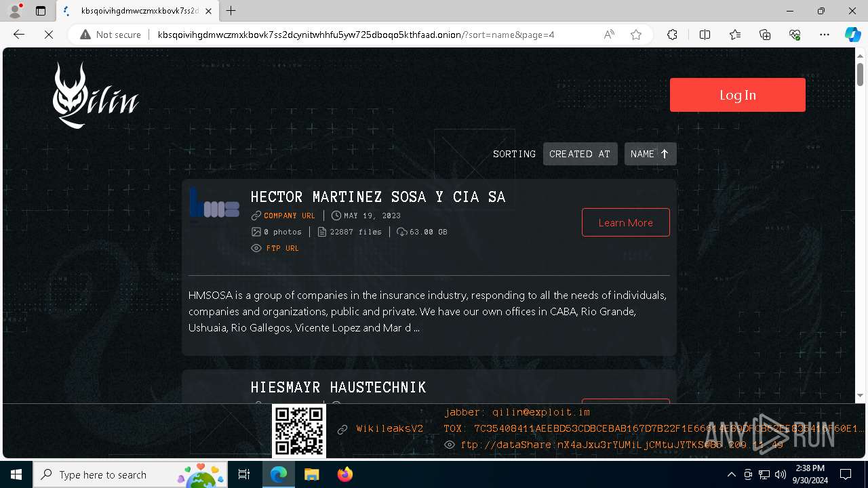This screenshot has height=488, width=868.
Task: Click the TOX ID text
Action: pyautogui.click(x=654, y=428)
